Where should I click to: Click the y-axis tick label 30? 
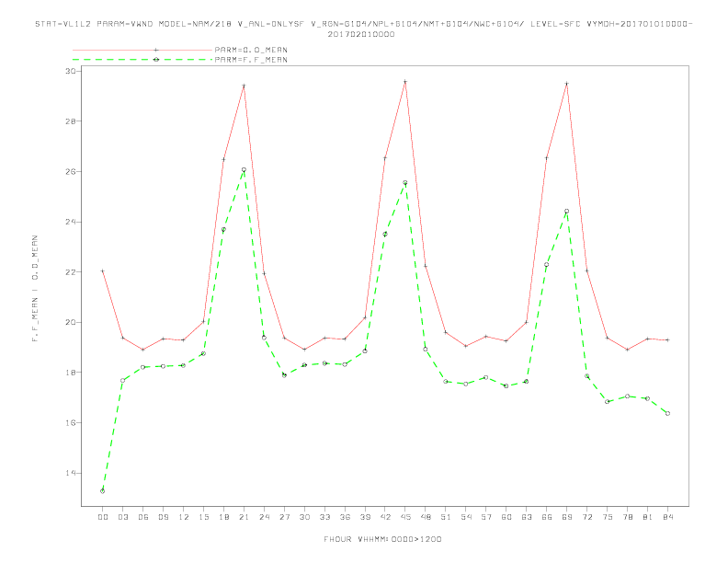[x=71, y=71]
